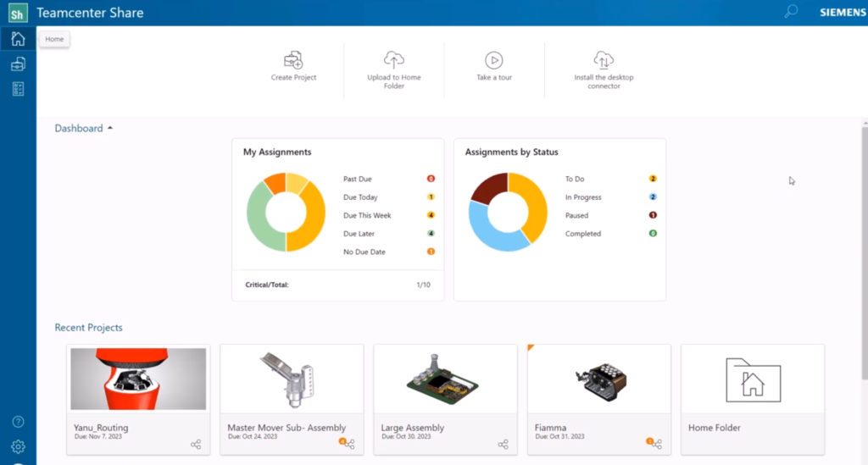
Task: Click the Upload to Home Folder label
Action: point(393,82)
